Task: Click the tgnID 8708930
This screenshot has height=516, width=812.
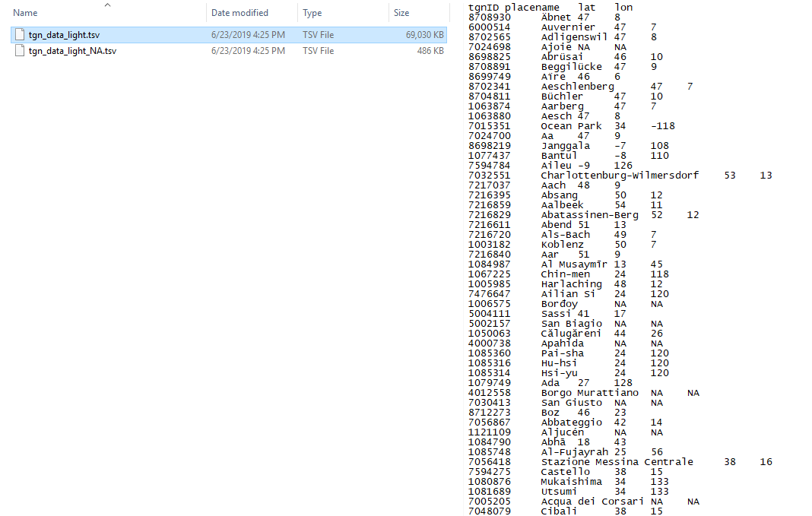Action: pyautogui.click(x=490, y=17)
